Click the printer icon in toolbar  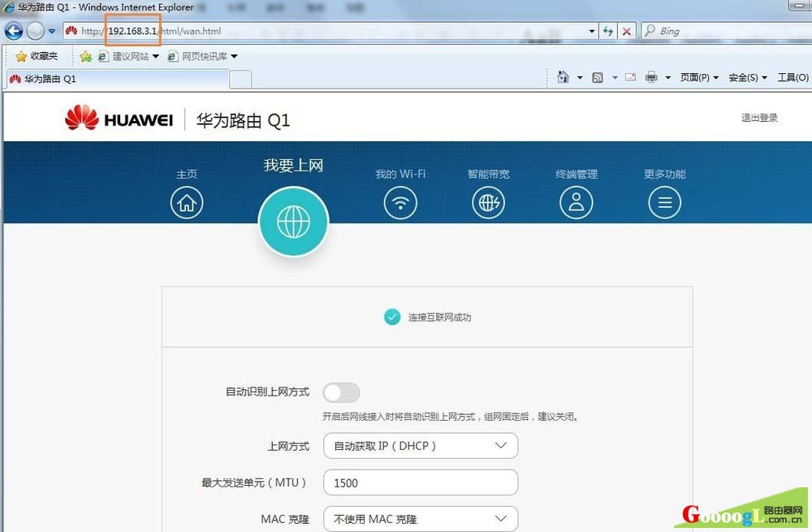651,77
